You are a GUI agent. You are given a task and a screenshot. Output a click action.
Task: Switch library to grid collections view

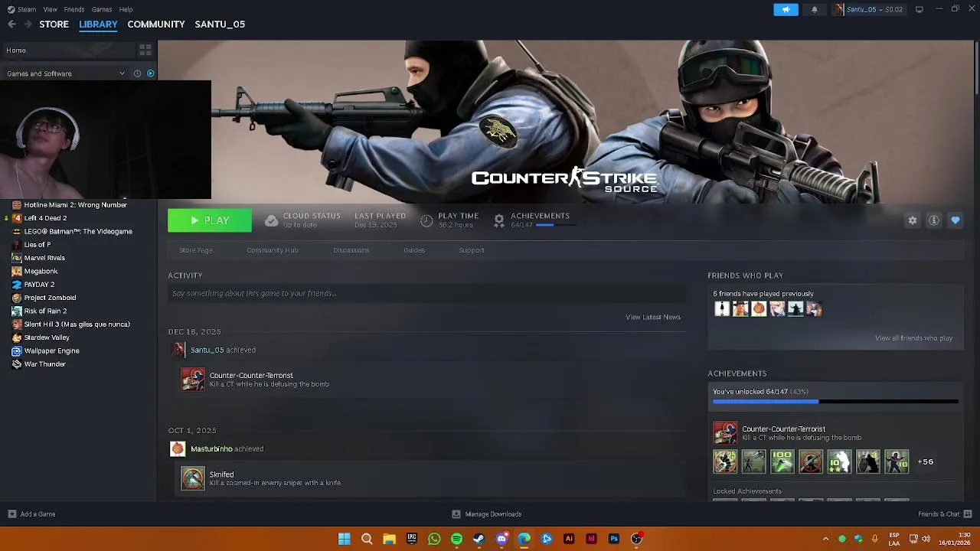[145, 51]
